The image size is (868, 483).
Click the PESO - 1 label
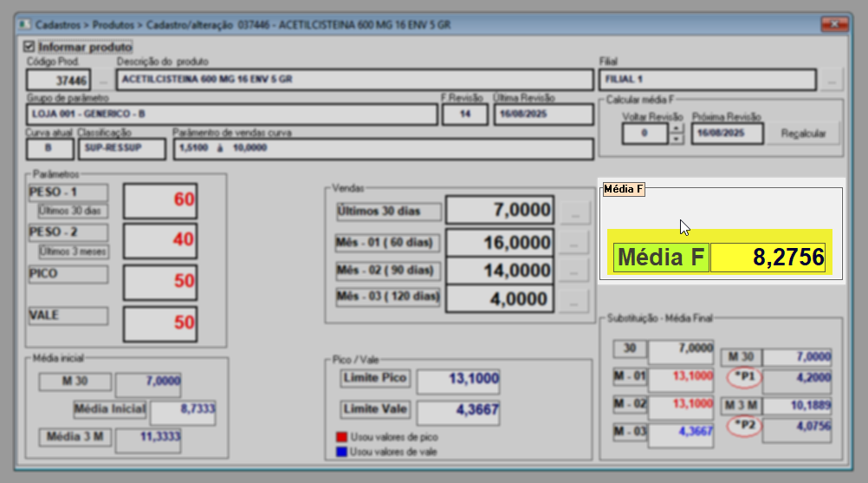point(68,193)
